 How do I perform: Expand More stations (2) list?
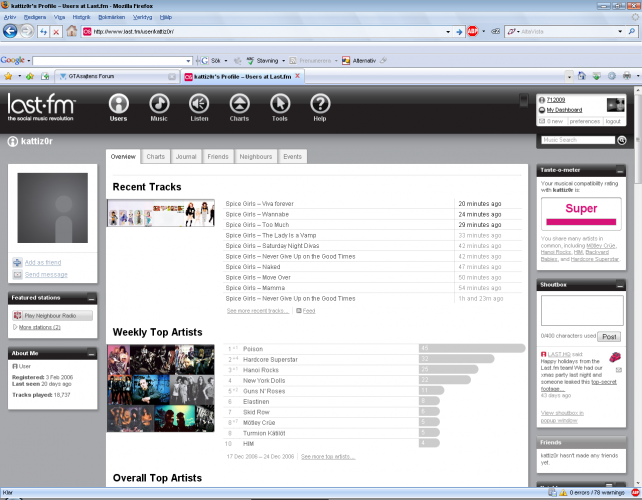click(41, 327)
